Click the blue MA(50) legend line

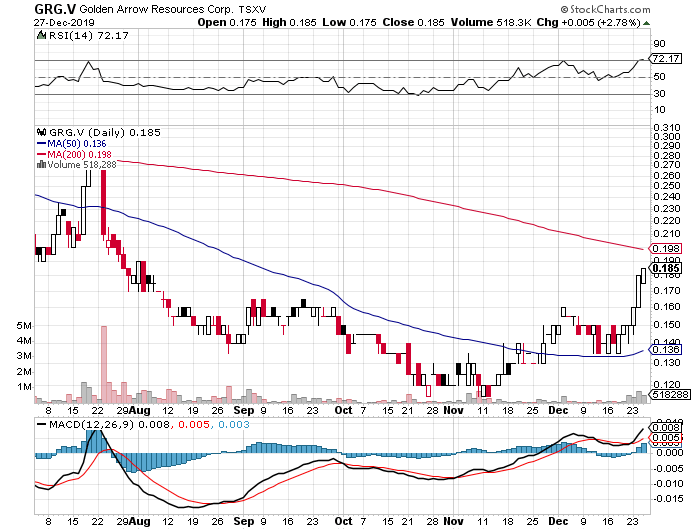(41, 142)
